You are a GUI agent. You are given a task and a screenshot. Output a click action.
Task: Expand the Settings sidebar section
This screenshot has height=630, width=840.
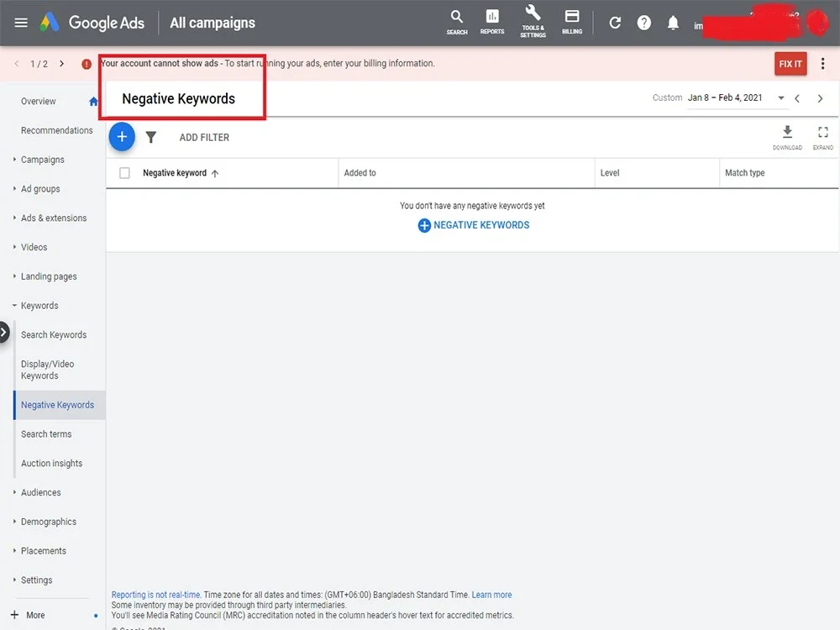pos(14,580)
